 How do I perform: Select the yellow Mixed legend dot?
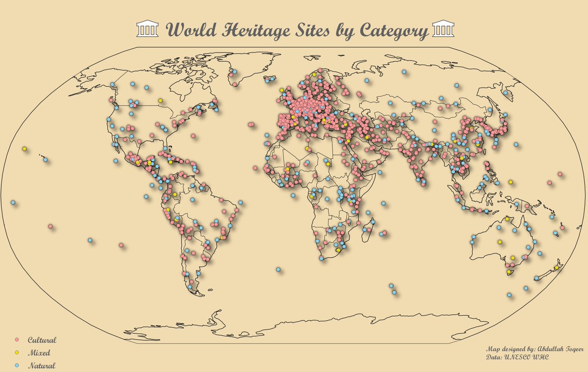pos(18,351)
